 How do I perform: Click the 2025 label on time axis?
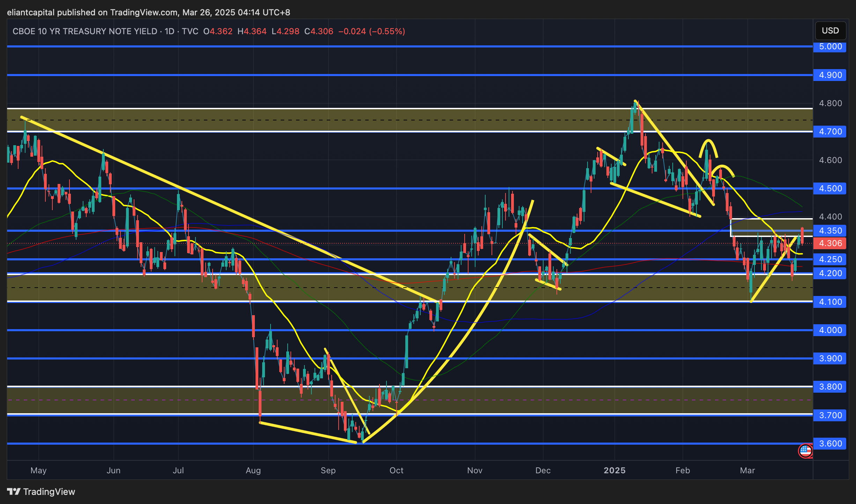click(614, 470)
